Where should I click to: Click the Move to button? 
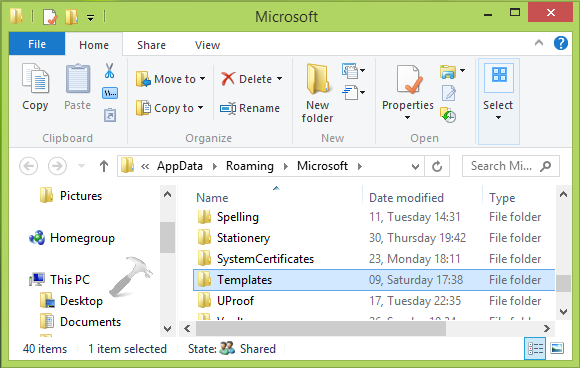(x=170, y=79)
